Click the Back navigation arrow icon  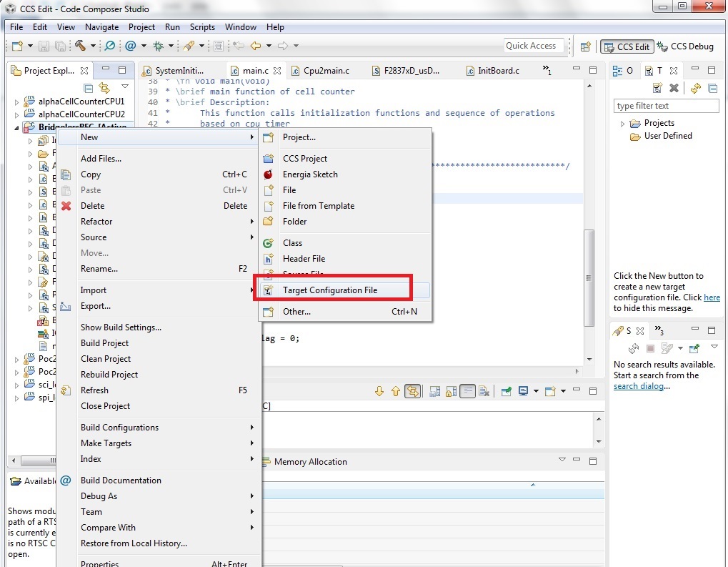pyautogui.click(x=255, y=46)
